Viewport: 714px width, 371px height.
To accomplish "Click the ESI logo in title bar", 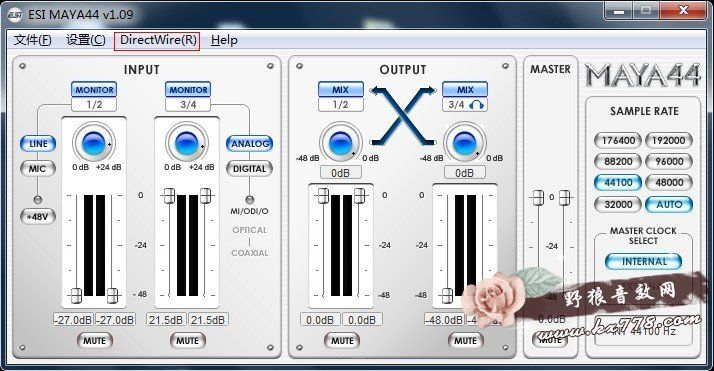I will point(15,15).
